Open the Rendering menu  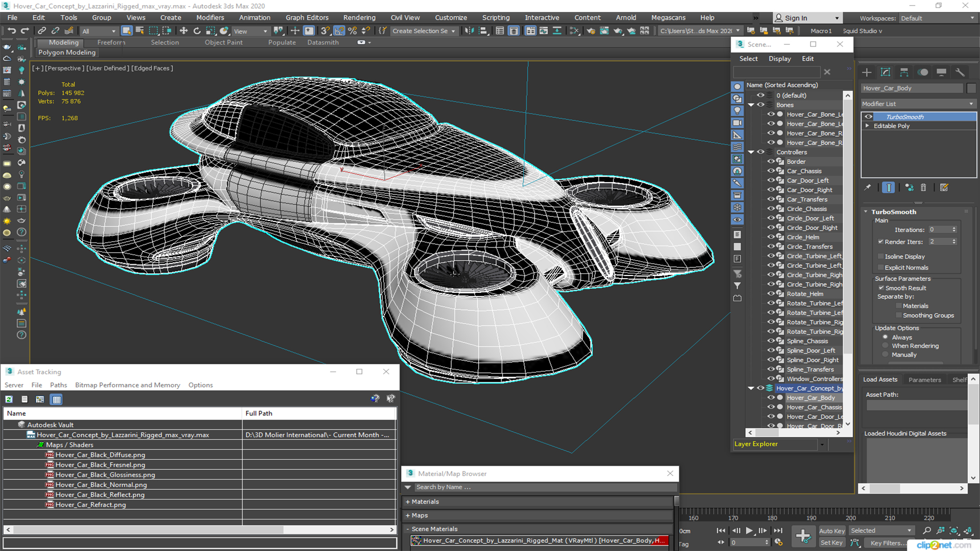click(x=359, y=17)
